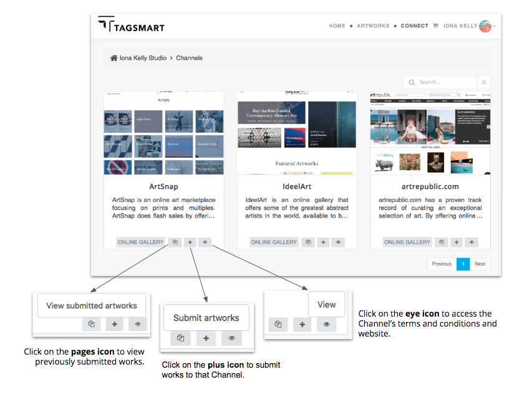
Task: Open the Home menu item
Action: click(x=337, y=26)
